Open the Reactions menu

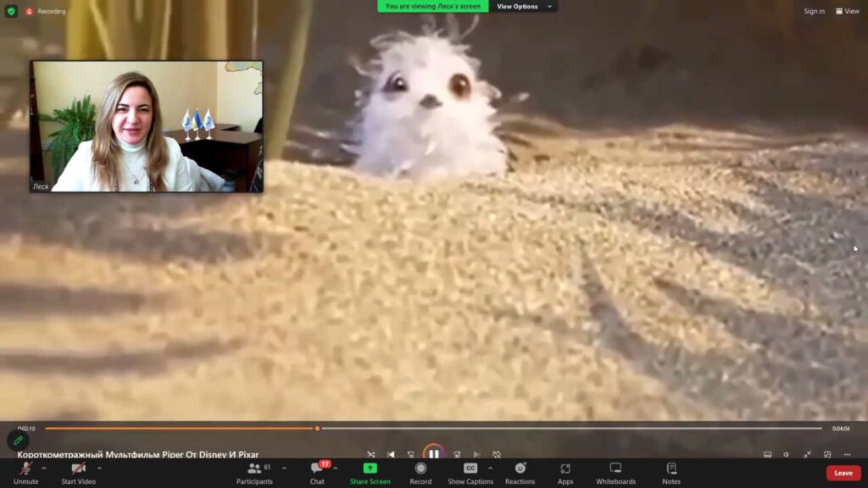pyautogui.click(x=520, y=469)
